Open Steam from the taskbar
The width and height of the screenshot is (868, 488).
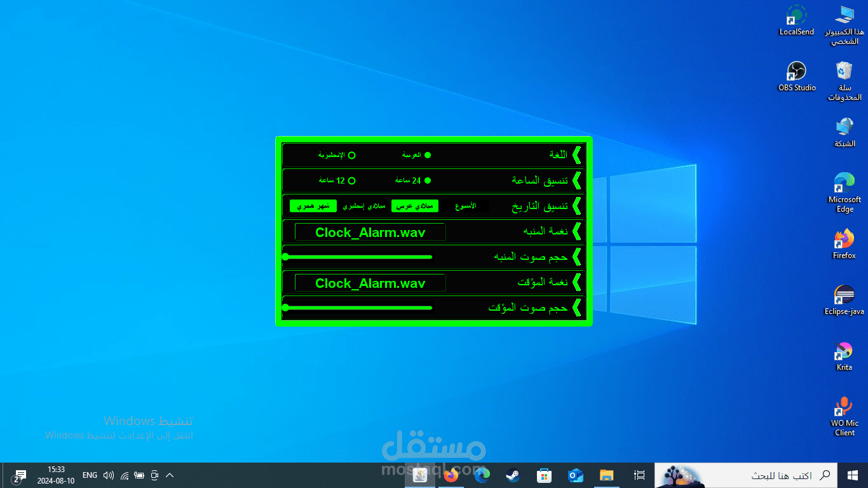click(513, 475)
